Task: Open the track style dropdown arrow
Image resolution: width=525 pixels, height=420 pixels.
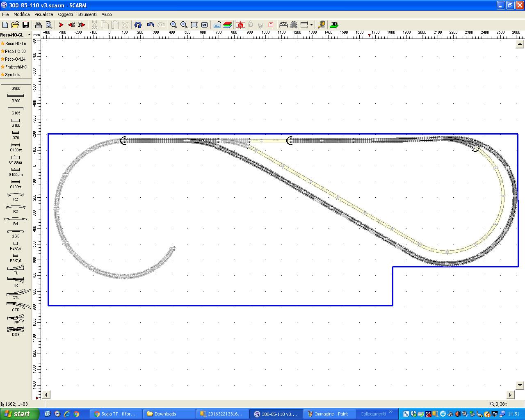Action: (311, 25)
